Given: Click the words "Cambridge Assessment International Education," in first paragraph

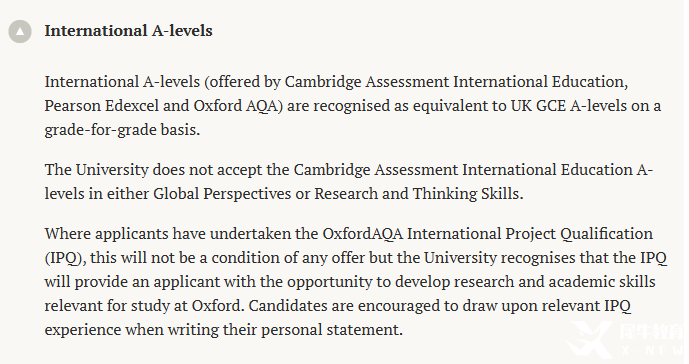Looking at the screenshot, I should pos(457,82).
